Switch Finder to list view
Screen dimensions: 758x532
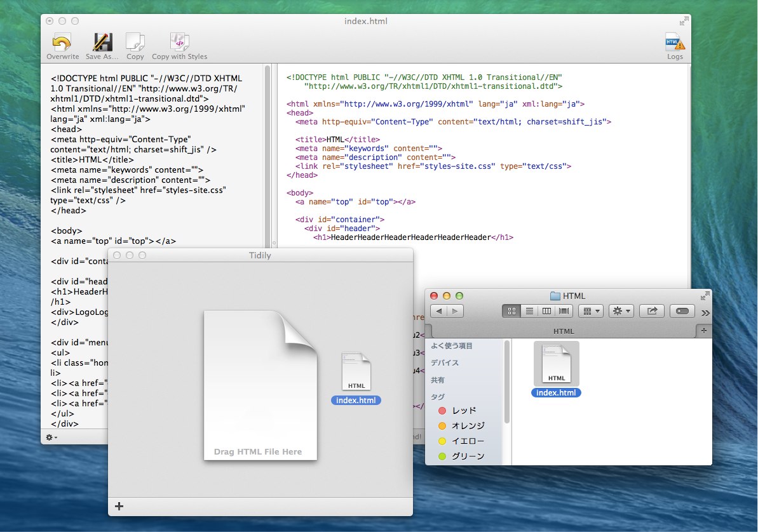529,311
